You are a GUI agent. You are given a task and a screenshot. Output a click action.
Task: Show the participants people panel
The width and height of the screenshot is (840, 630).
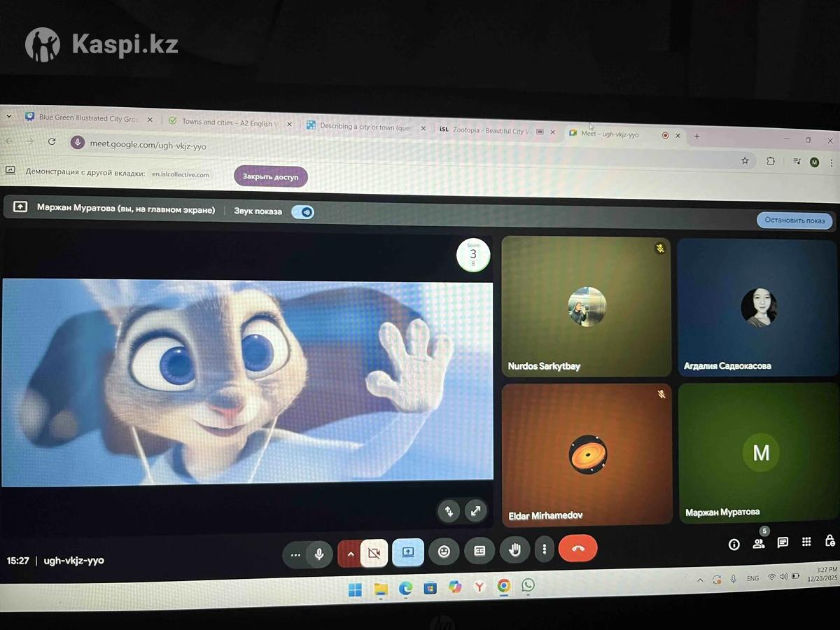point(759,543)
